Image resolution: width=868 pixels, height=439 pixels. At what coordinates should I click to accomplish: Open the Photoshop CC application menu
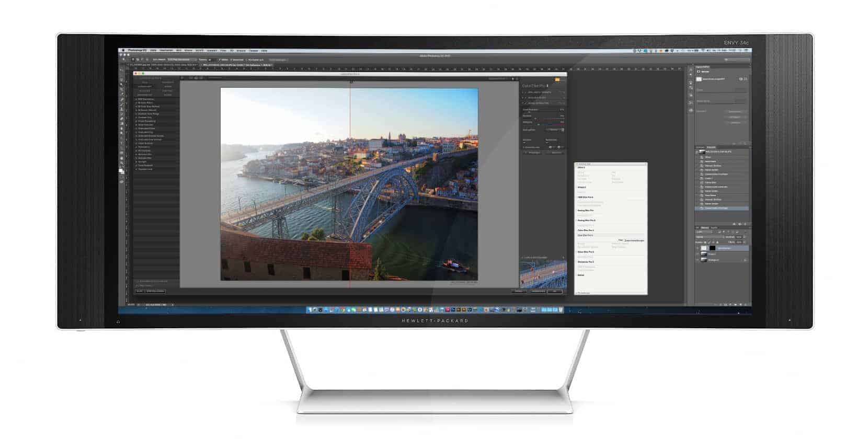138,51
